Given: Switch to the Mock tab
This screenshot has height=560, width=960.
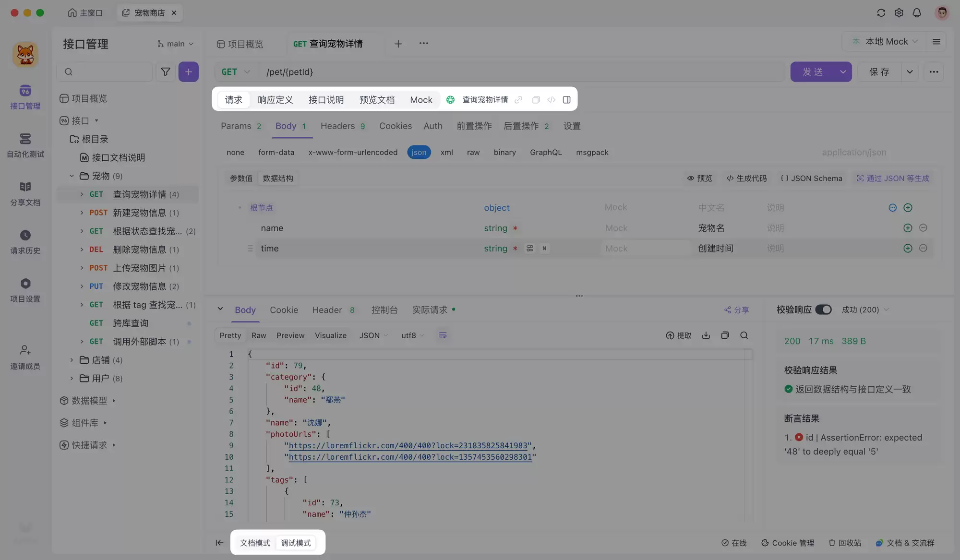Looking at the screenshot, I should [x=421, y=99].
